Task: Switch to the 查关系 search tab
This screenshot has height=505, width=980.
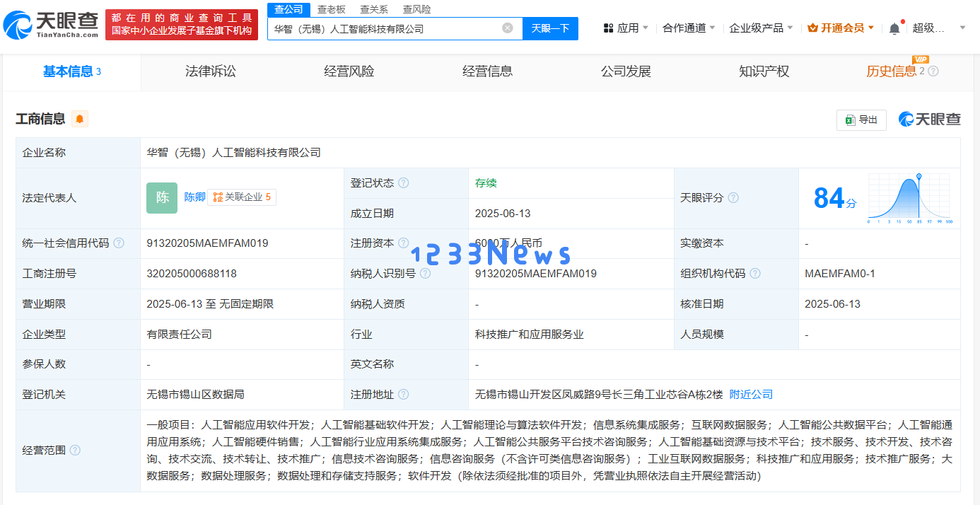Action: pos(374,9)
